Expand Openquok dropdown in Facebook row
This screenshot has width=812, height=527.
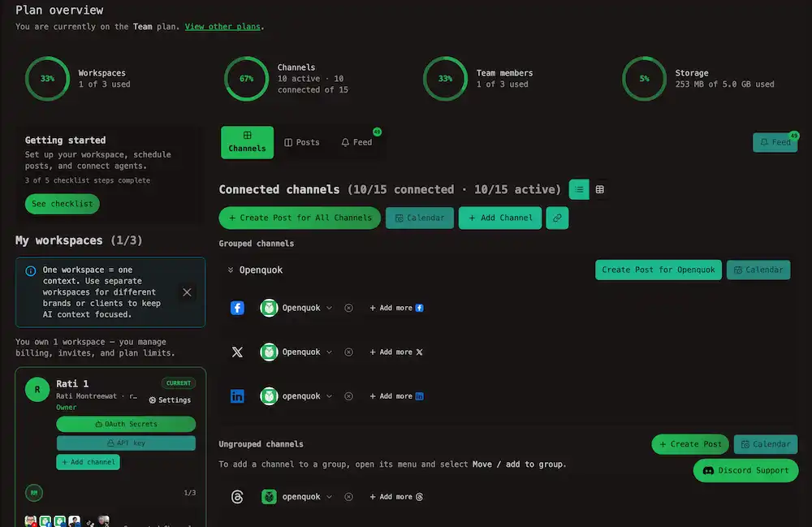point(329,308)
